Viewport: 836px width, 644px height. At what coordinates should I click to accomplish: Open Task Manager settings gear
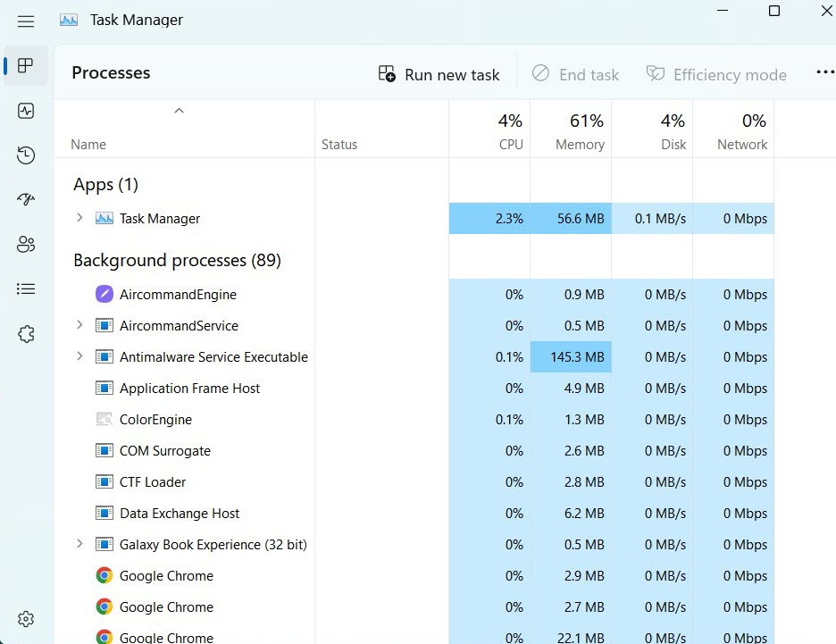pyautogui.click(x=26, y=619)
